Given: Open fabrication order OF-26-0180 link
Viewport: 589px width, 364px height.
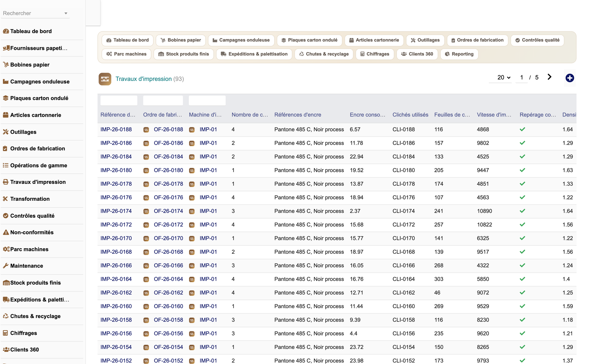Looking at the screenshot, I should [x=168, y=170].
